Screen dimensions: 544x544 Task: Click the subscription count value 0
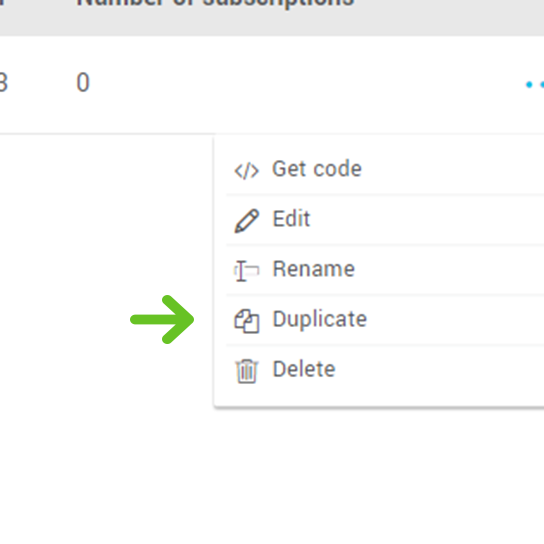click(83, 83)
